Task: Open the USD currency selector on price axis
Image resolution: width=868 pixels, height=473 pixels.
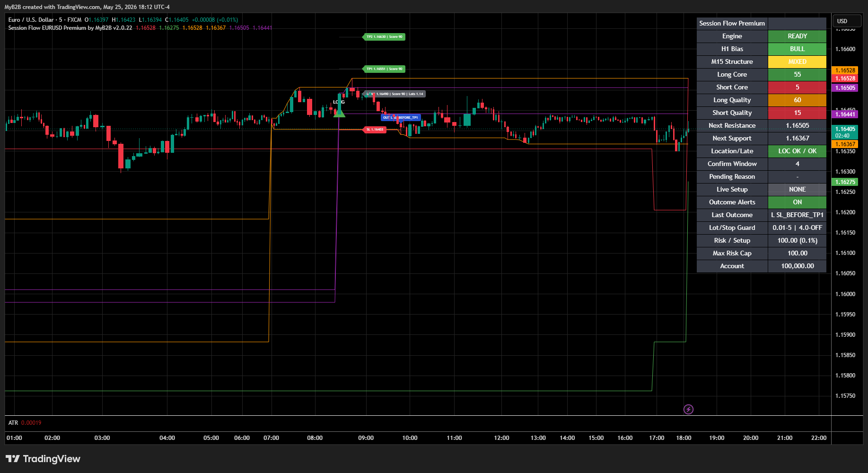Action: [847, 21]
